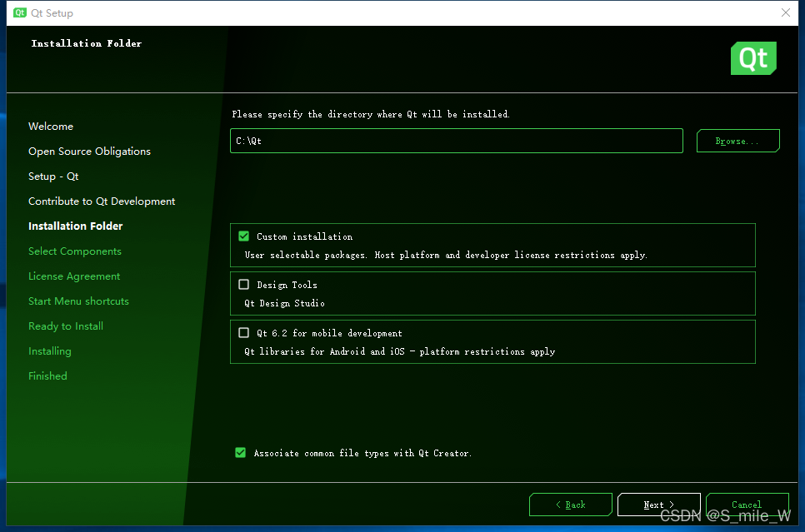Click the 'Please specify the directory' label
This screenshot has height=532, width=805.
click(x=371, y=114)
